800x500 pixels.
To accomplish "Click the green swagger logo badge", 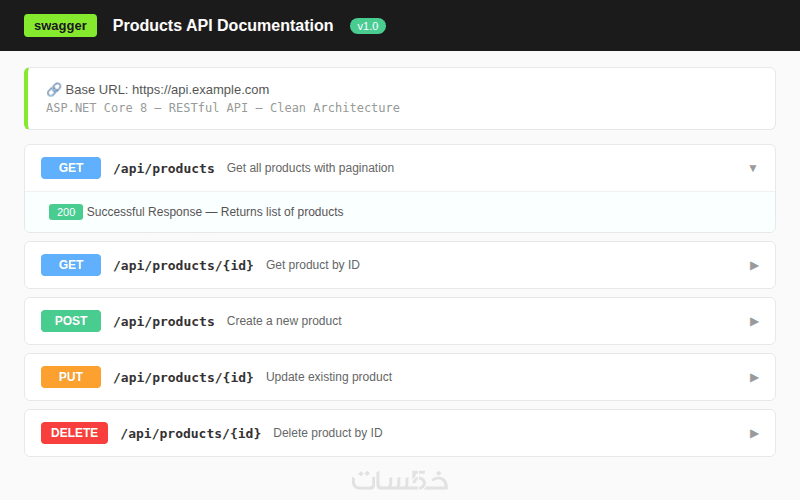I will tap(60, 25).
